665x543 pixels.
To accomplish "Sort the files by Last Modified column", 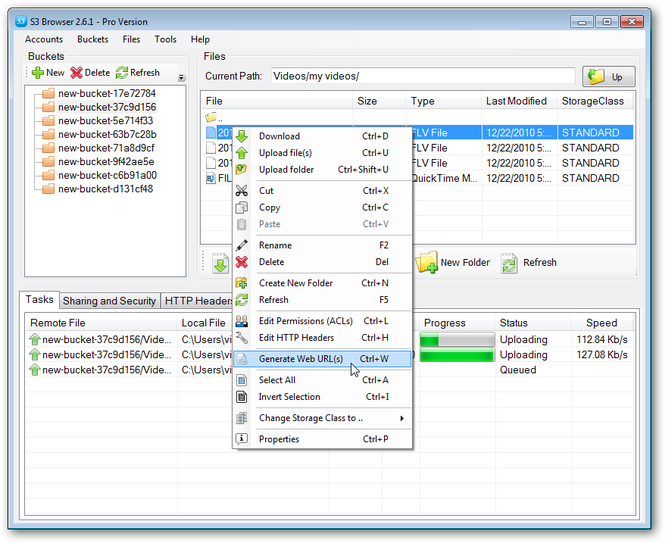I will pyautogui.click(x=516, y=101).
